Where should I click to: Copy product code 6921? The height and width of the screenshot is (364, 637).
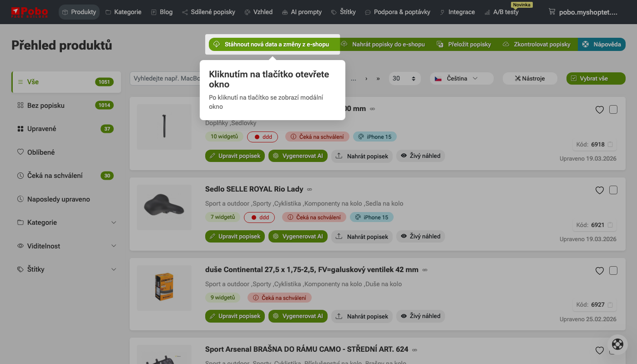point(610,225)
